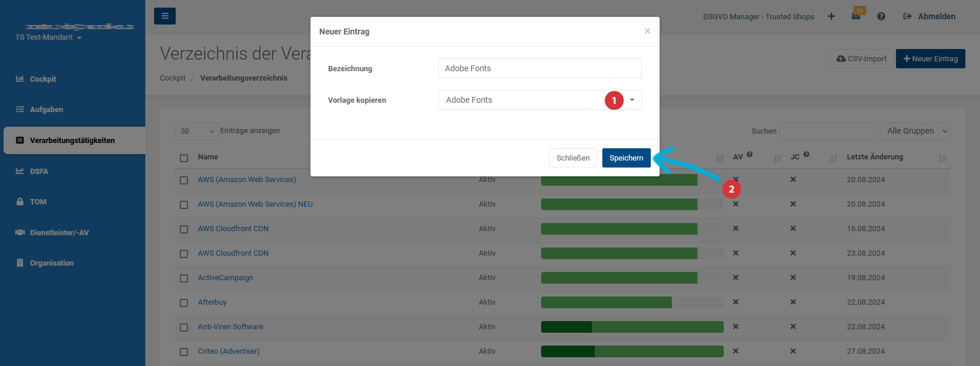
Task: Check the Afterbuy row checkbox
Action: click(184, 303)
